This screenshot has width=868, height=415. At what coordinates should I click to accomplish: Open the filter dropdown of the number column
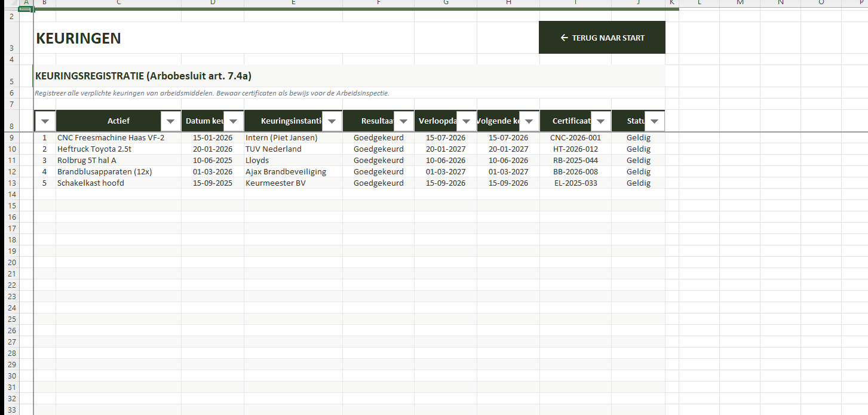(x=45, y=121)
